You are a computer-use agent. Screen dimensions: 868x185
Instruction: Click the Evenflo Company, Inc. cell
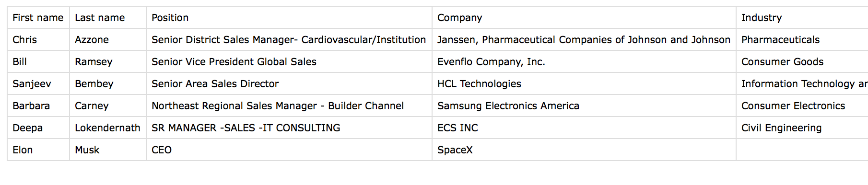coord(584,62)
